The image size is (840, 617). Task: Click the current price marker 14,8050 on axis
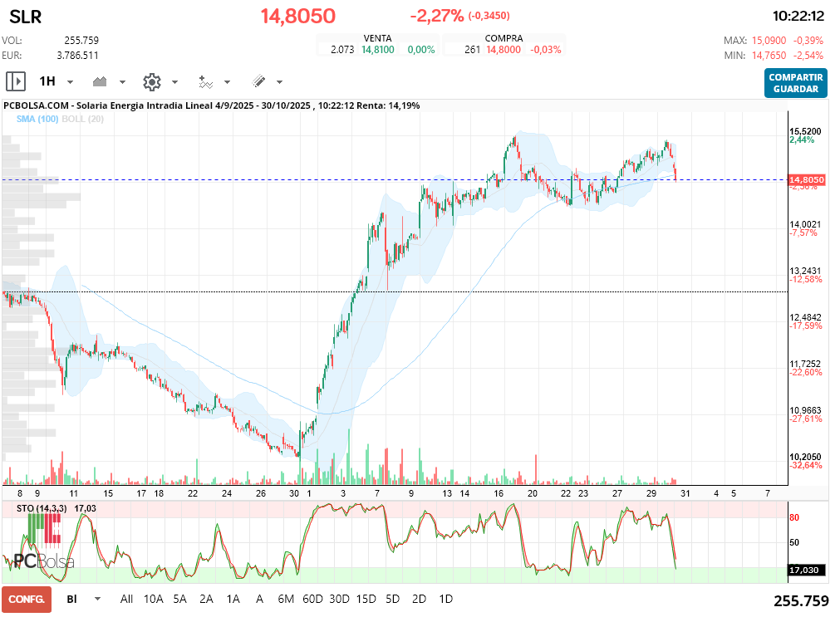pyautogui.click(x=807, y=180)
